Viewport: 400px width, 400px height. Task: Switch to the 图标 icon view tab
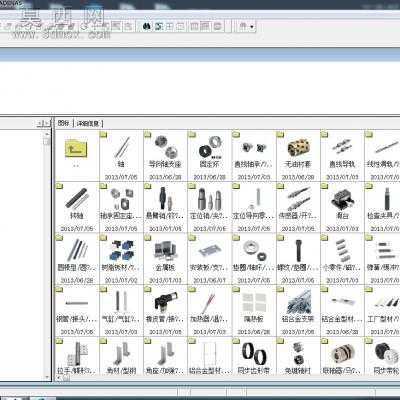(63, 123)
